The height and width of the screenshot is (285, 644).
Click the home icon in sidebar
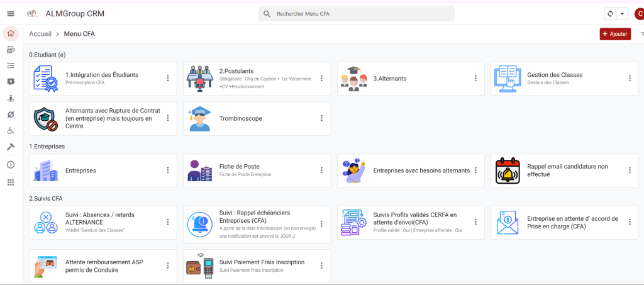(10, 33)
